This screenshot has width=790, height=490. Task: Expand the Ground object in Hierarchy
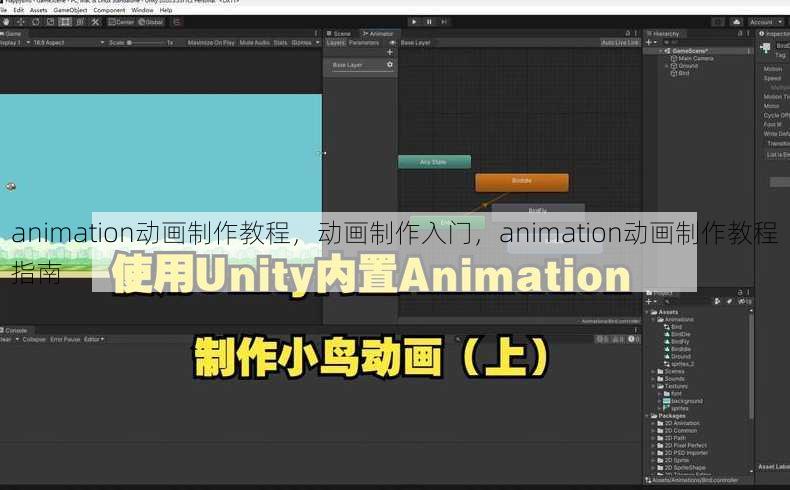click(667, 66)
